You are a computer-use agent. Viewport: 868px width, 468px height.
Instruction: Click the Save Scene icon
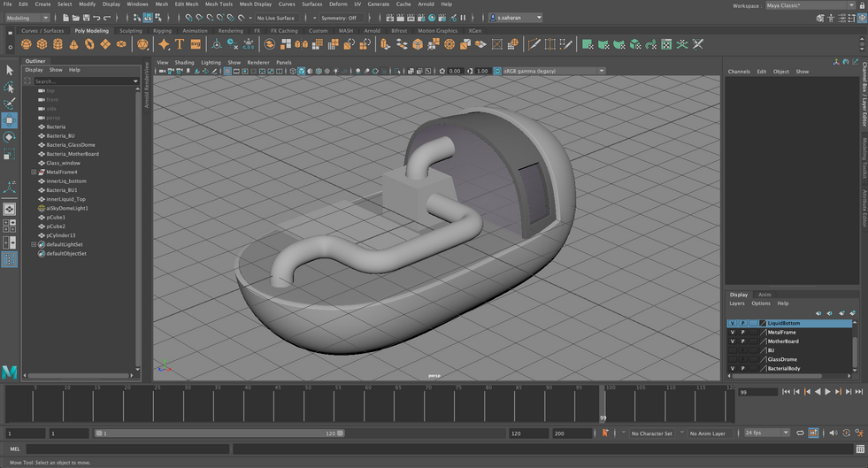tap(86, 18)
